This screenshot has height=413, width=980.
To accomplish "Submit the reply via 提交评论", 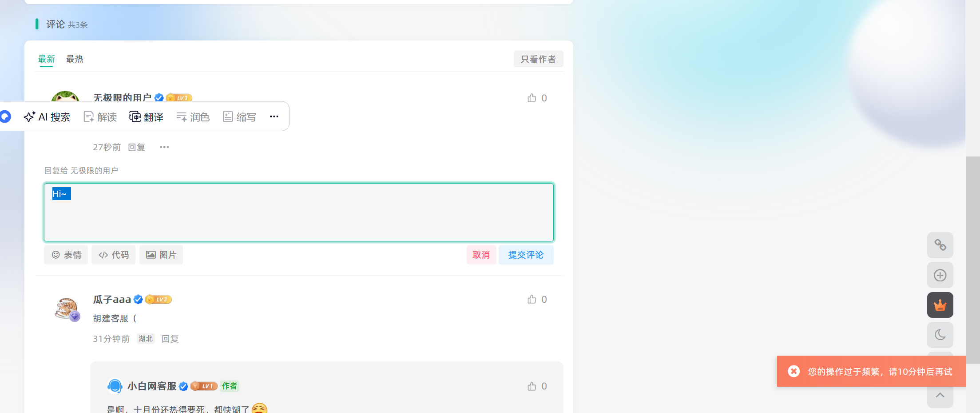I will click(526, 255).
